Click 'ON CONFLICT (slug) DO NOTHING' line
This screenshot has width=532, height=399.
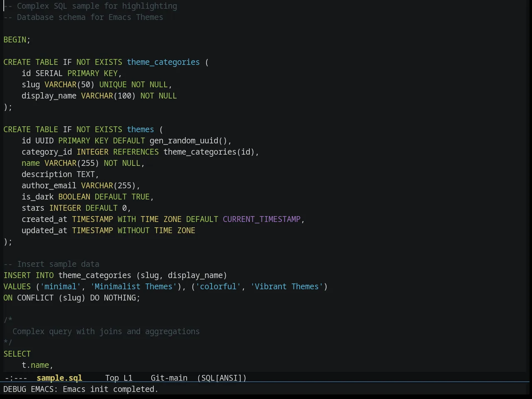71,298
